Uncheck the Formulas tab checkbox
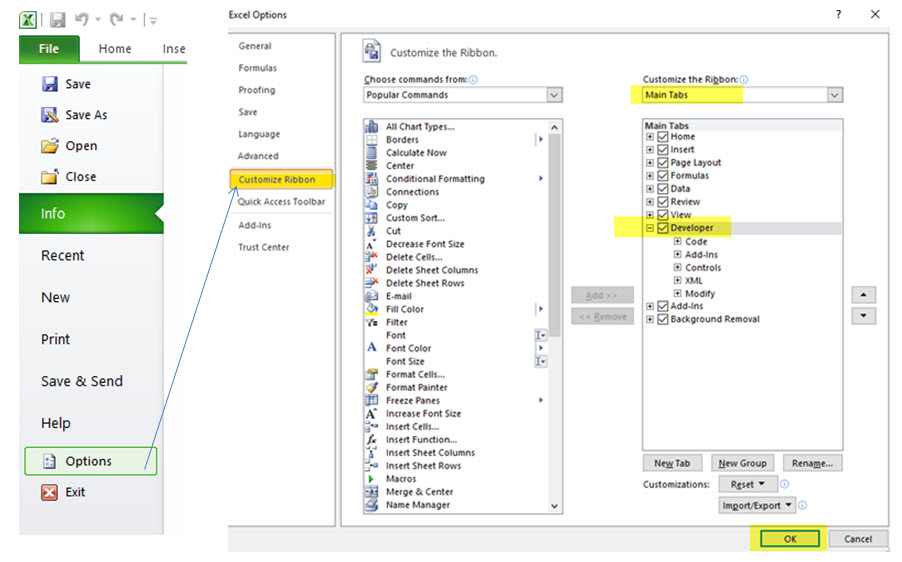Viewport: 902px width, 562px height. 663,175
